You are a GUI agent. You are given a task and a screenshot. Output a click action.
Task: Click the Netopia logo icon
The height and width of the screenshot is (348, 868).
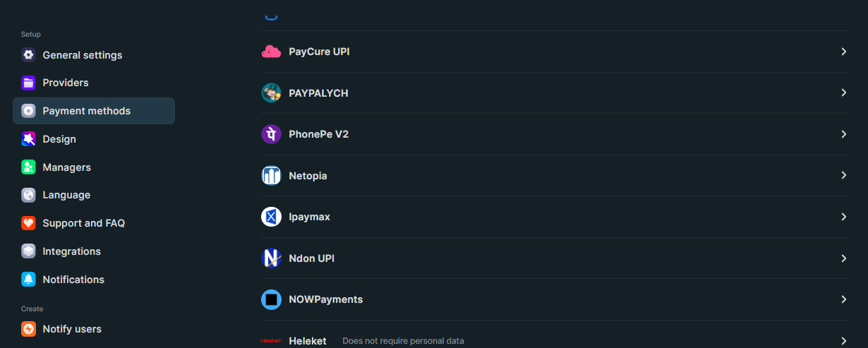click(271, 175)
